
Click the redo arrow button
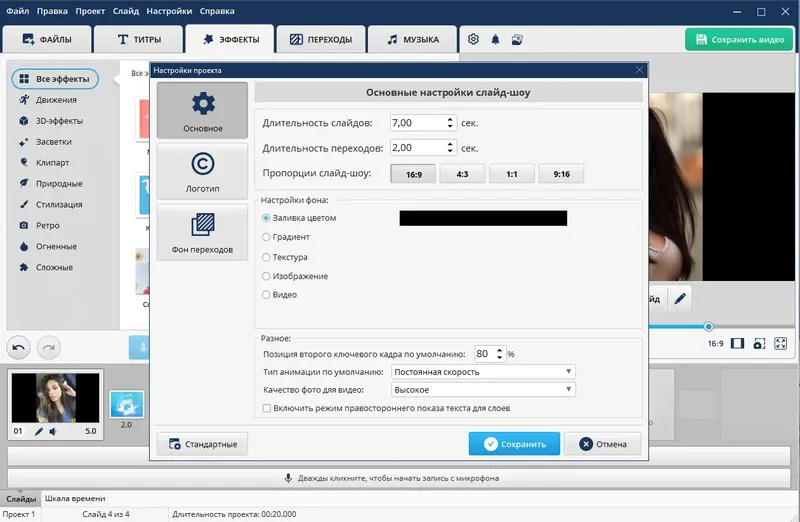pyautogui.click(x=49, y=348)
